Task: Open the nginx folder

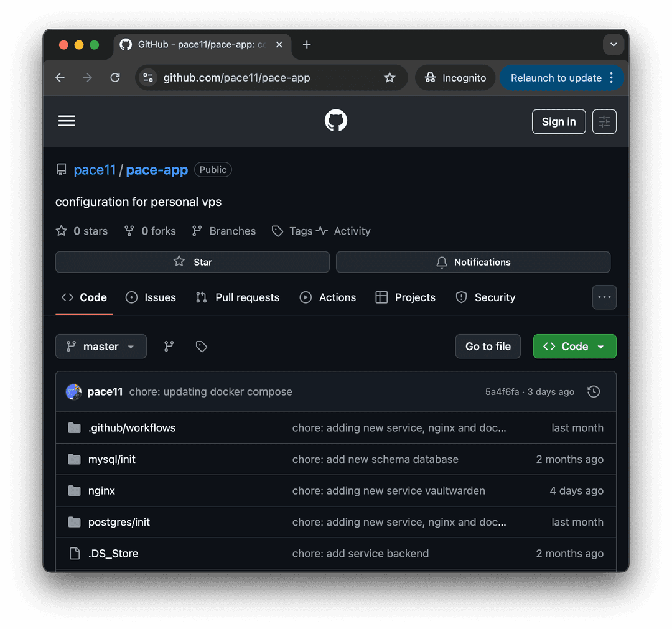Action: pos(101,491)
